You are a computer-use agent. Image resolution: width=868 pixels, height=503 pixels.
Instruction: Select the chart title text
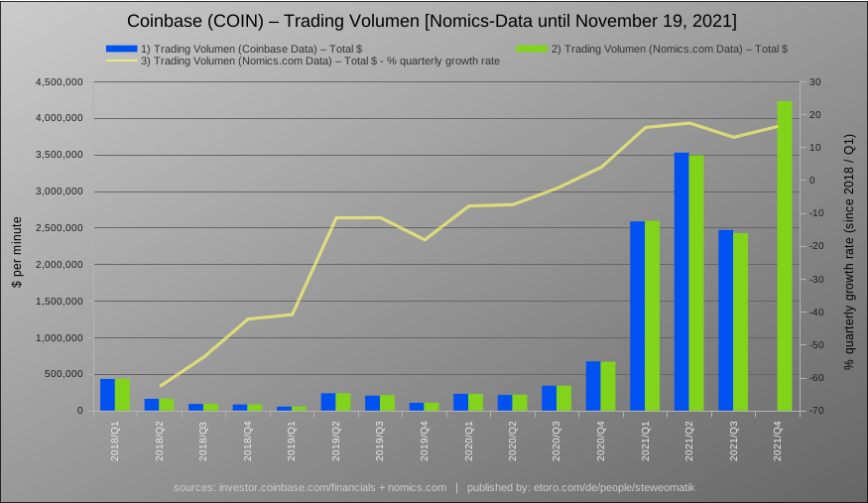tap(432, 21)
